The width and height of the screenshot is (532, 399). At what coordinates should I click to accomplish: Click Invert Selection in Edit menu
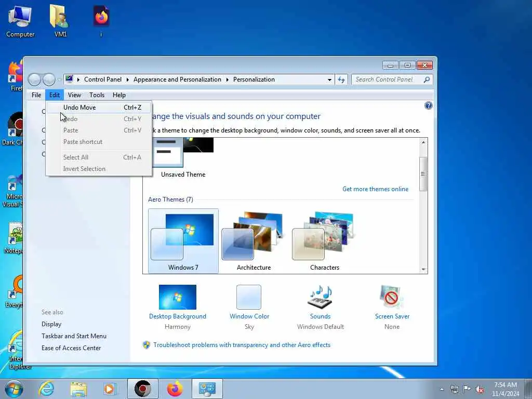(x=99, y=169)
